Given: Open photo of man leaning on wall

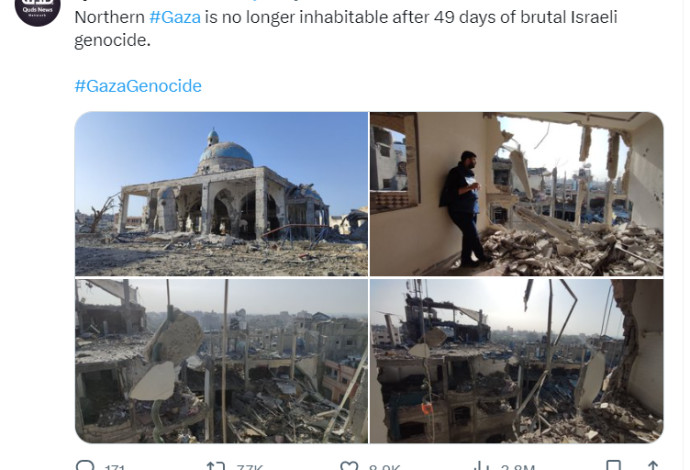Looking at the screenshot, I should [x=516, y=194].
